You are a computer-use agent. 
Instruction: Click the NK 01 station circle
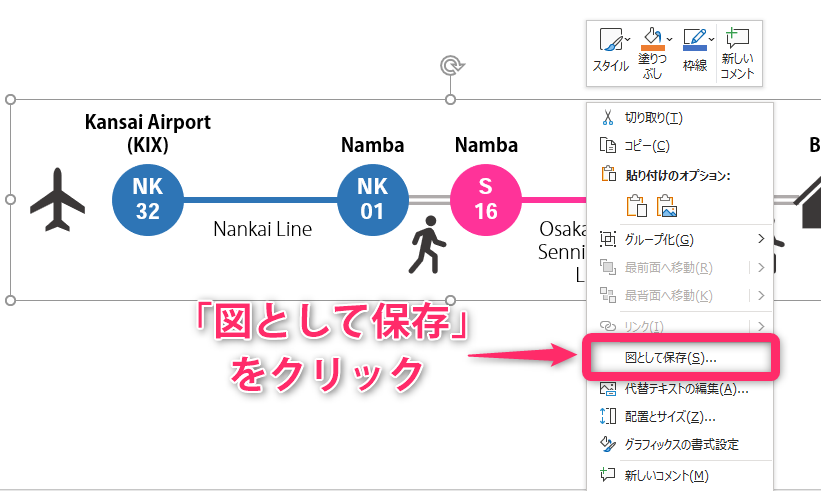372,199
